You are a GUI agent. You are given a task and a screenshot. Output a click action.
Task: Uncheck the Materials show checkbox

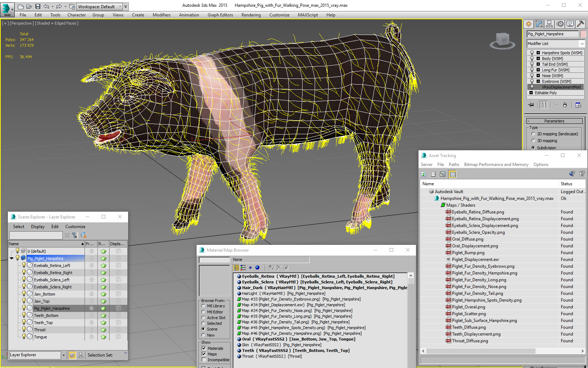tap(204, 348)
